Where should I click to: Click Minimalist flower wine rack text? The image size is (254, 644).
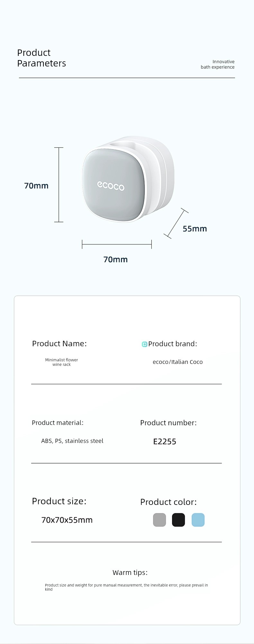click(61, 362)
